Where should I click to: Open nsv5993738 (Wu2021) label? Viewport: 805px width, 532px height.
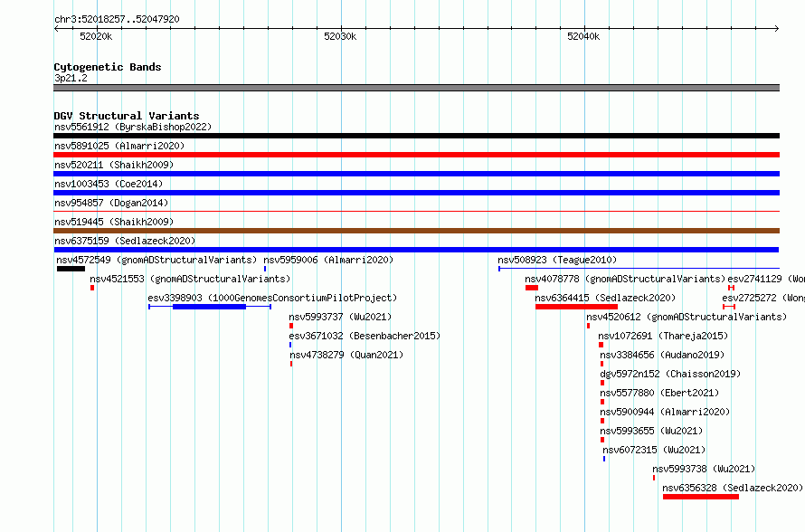click(x=704, y=469)
